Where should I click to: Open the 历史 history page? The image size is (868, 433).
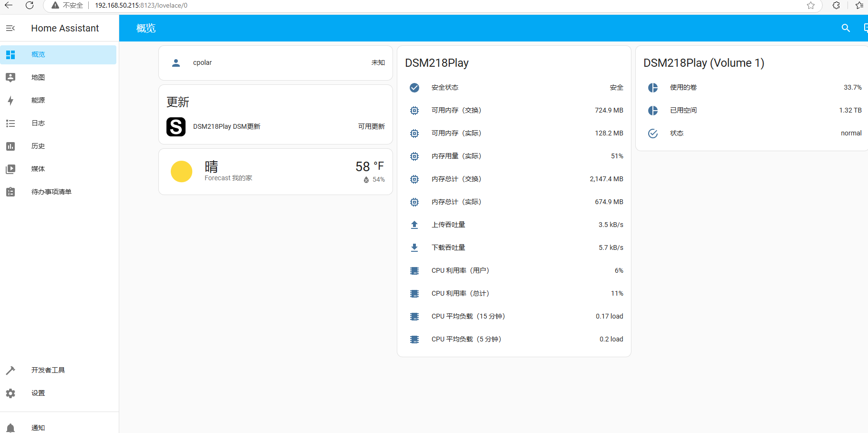[x=58, y=146]
